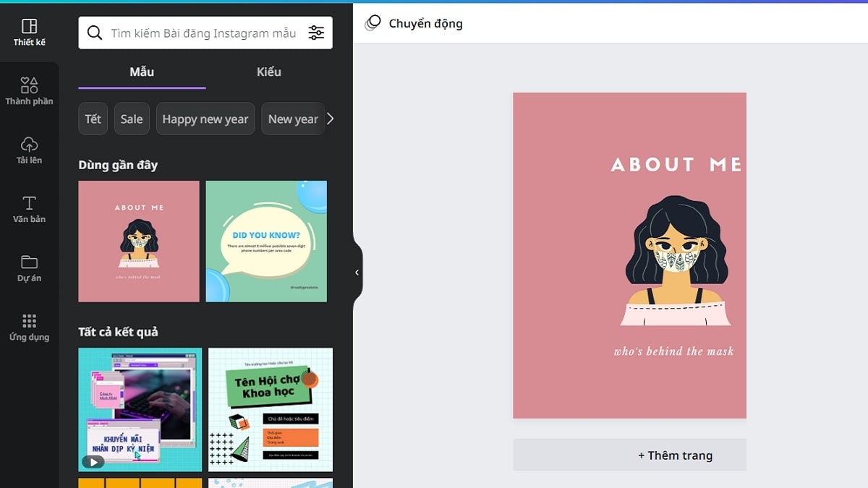
Task: Open the Dự án panel
Action: [x=29, y=266]
